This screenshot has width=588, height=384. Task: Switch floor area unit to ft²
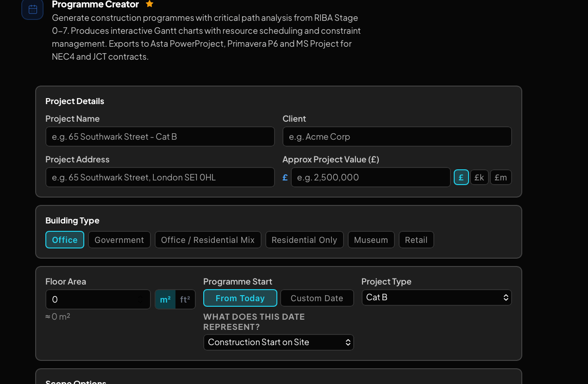click(x=185, y=299)
